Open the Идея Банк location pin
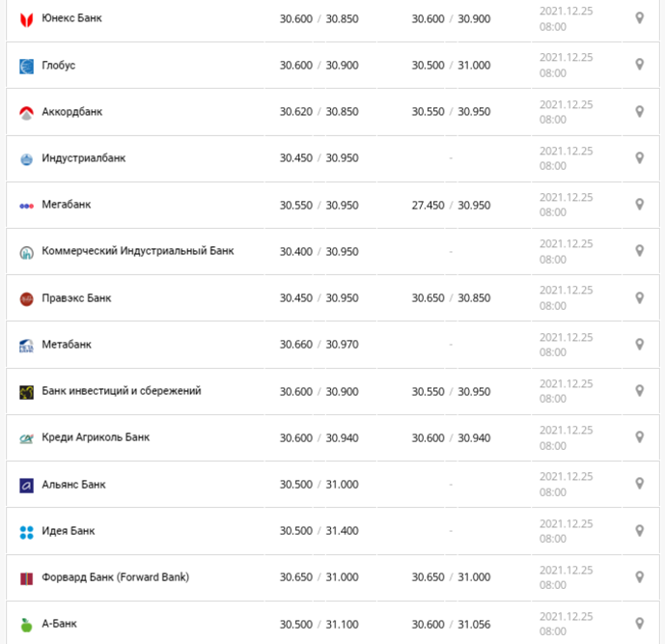Screen dimensions: 665x644 tap(640, 531)
